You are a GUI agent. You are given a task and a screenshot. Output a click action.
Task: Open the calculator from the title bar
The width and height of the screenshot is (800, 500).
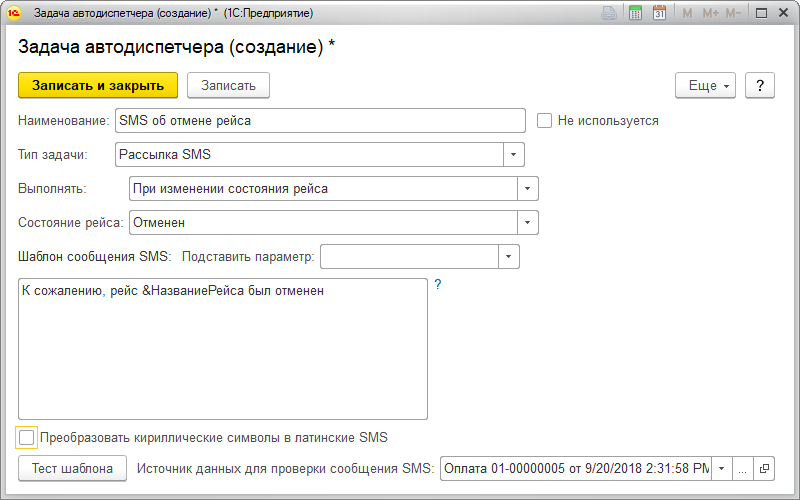(636, 14)
